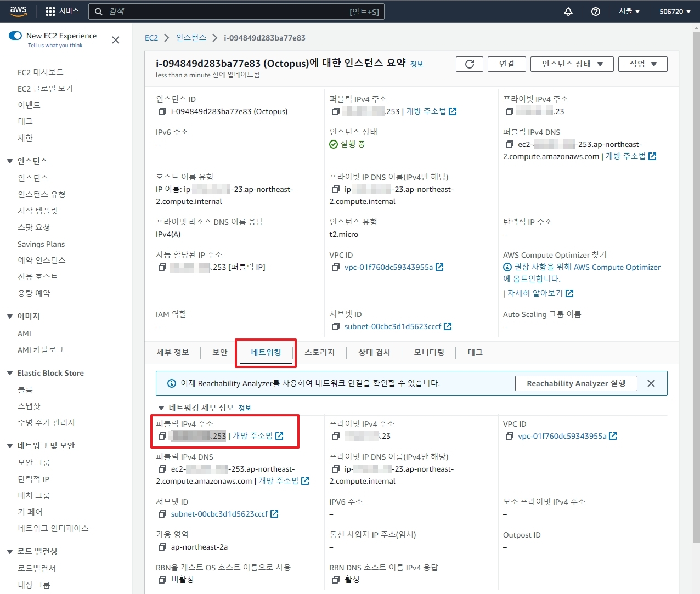Collapse the 네트워크 및 보안 section
Viewport: 700px width, 594px height.
[10, 446]
